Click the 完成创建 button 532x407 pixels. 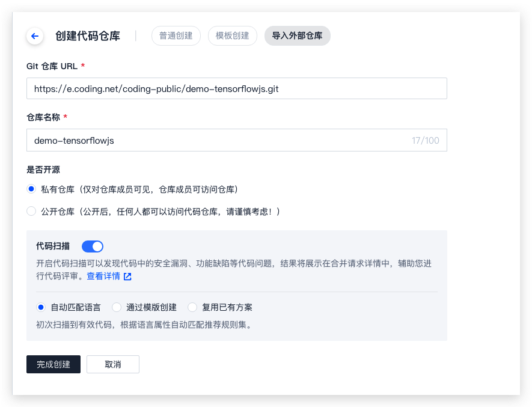click(x=54, y=364)
